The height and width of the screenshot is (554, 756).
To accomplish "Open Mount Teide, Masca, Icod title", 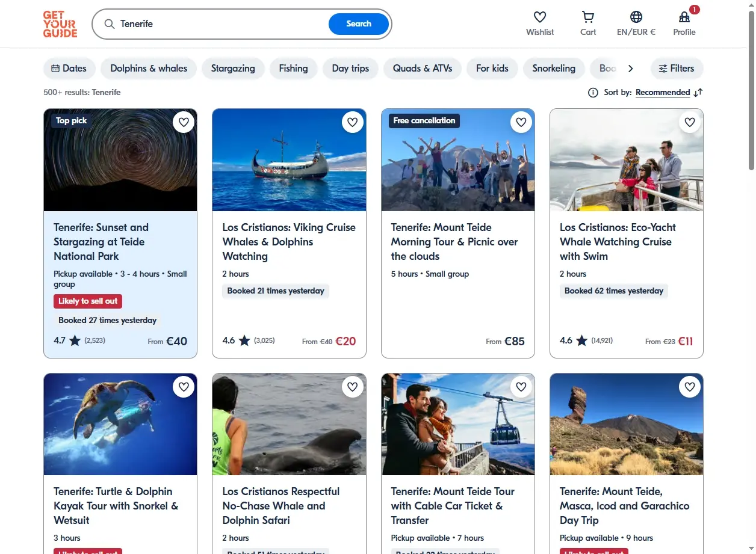I will click(624, 506).
